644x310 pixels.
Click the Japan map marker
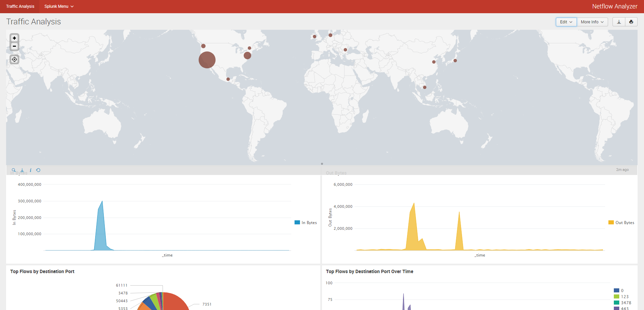click(455, 61)
